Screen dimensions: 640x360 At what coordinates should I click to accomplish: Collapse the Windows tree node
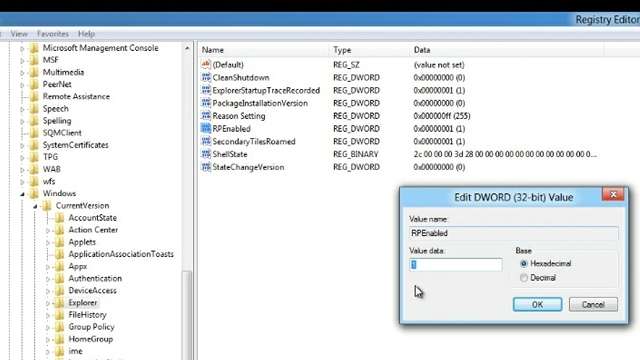[22, 194]
